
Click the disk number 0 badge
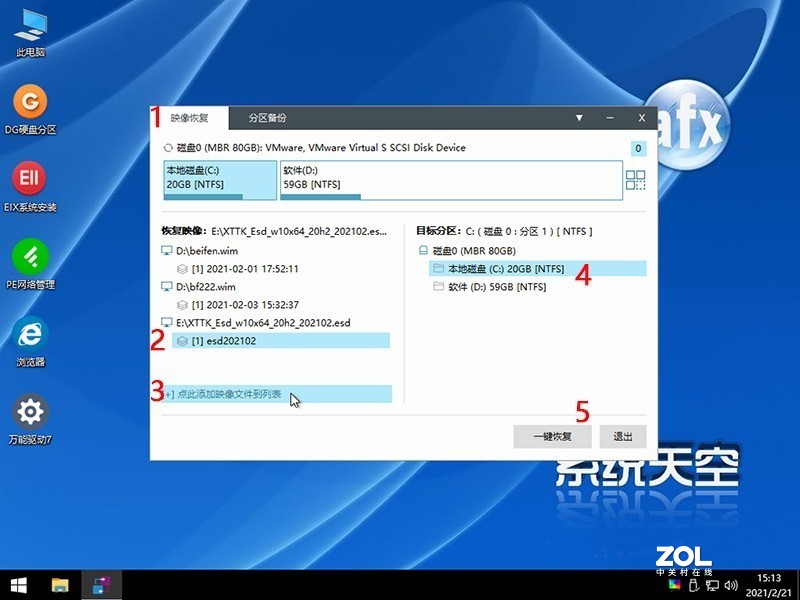638,148
